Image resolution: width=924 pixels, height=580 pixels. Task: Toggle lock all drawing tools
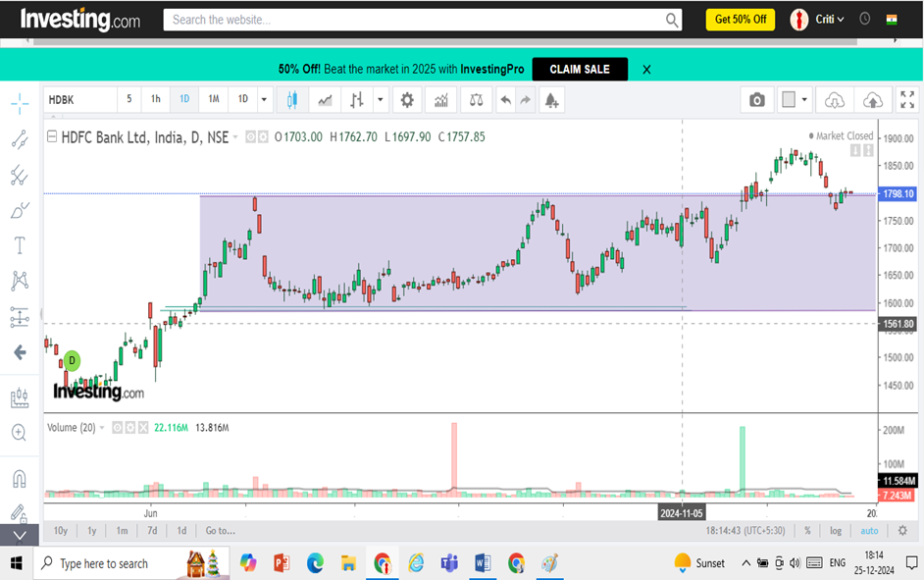pyautogui.click(x=20, y=513)
